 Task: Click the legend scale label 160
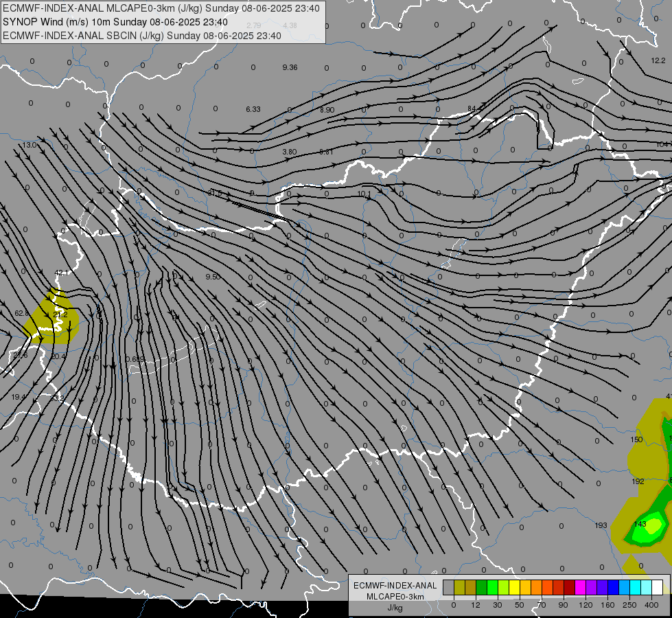coord(607,605)
